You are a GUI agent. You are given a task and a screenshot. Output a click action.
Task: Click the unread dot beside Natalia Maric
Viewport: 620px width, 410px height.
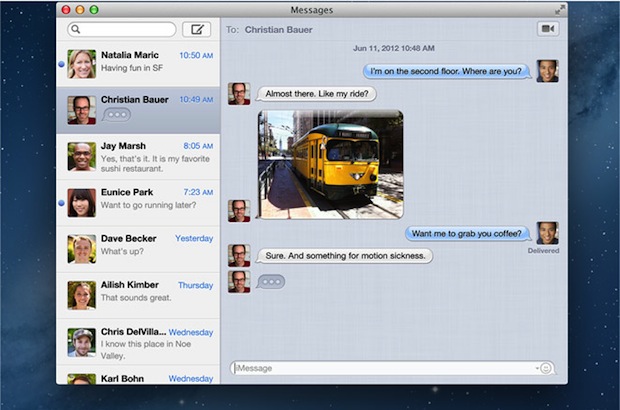61,64
